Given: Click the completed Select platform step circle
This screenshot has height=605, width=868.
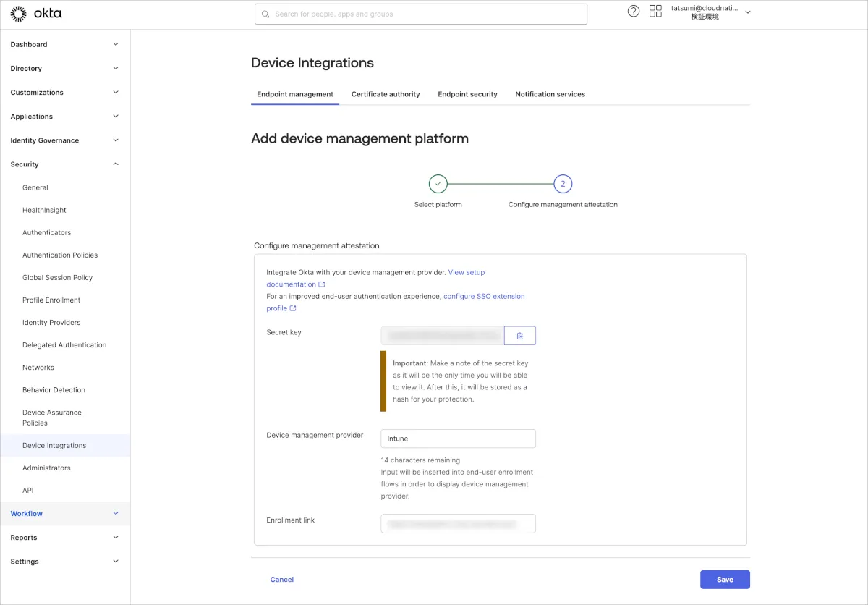Looking at the screenshot, I should click(438, 184).
